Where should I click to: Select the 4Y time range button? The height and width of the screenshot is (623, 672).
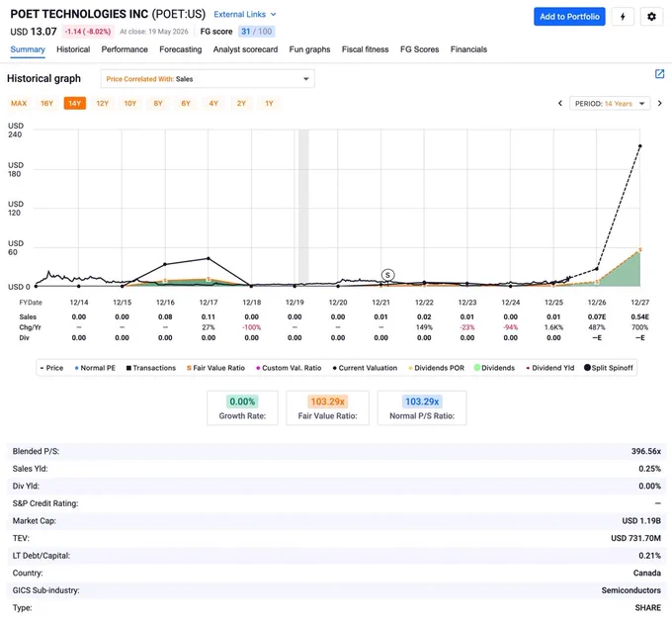pos(213,103)
